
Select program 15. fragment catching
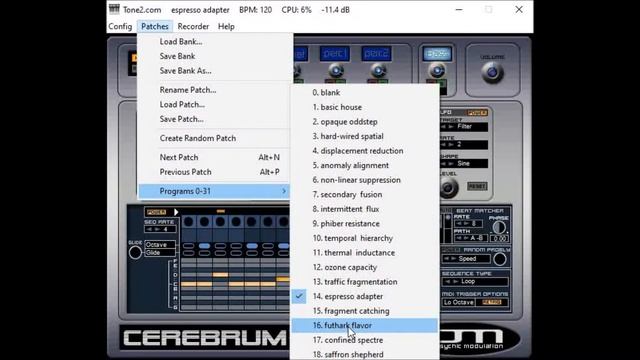(365, 311)
